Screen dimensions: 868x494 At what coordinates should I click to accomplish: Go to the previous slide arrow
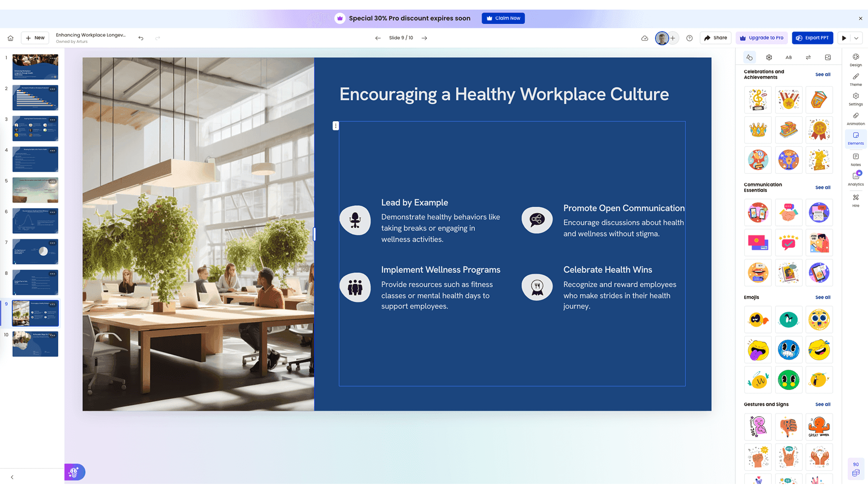378,38
